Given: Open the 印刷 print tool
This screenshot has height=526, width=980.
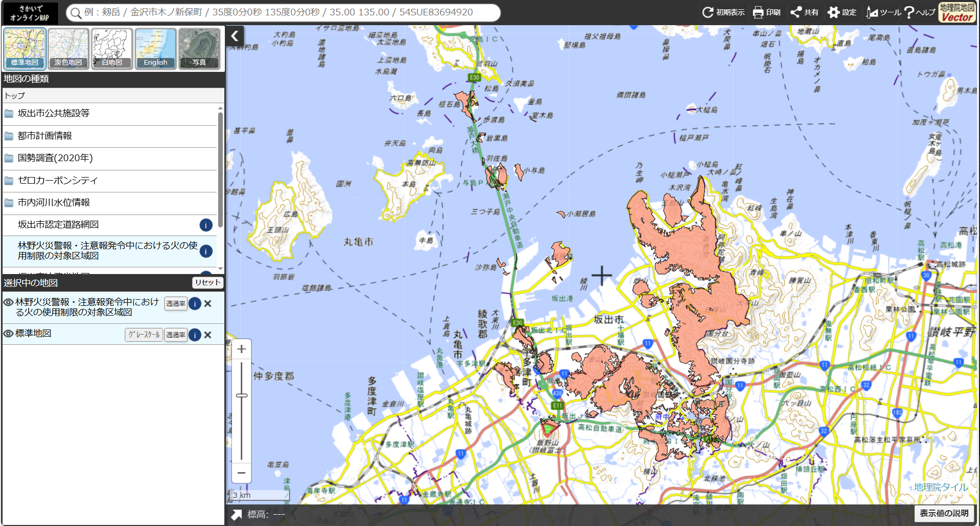Looking at the screenshot, I should click(758, 12).
